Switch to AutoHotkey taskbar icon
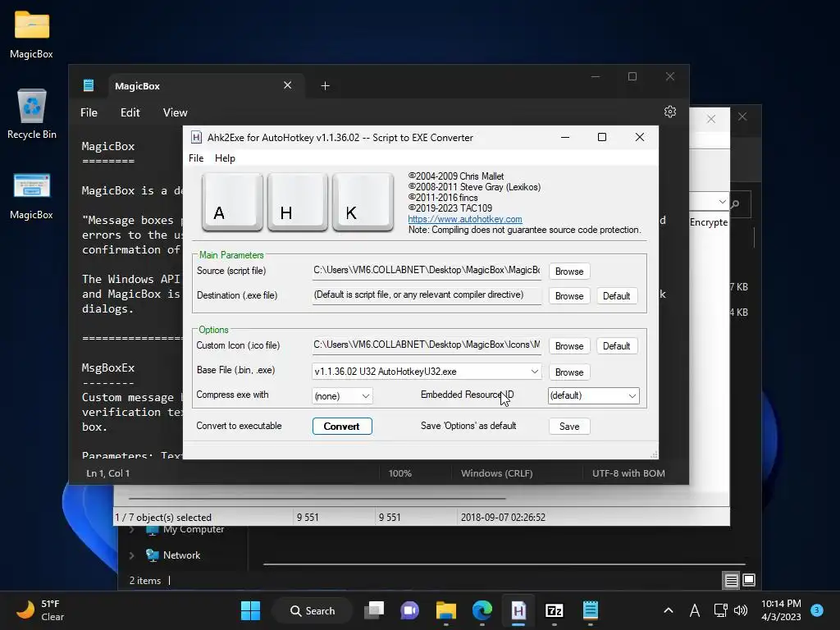This screenshot has height=630, width=840. 518,610
